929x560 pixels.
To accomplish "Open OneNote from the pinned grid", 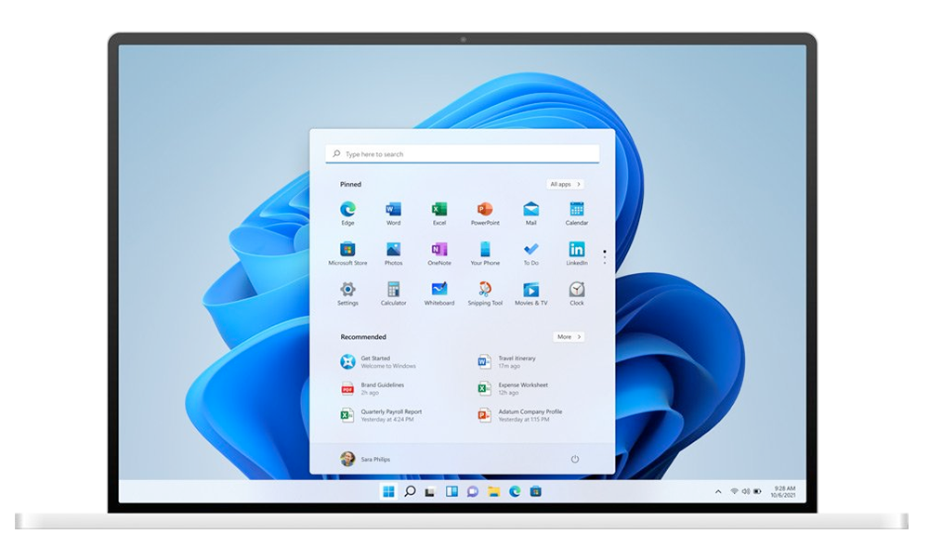I will point(439,253).
